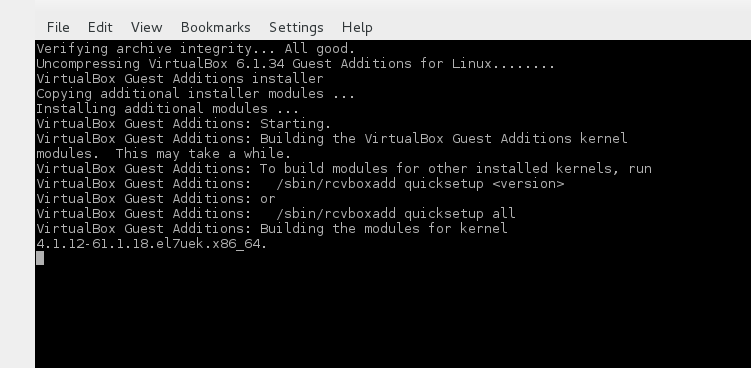This screenshot has height=368, width=751.
Task: Click the kernel version '4.1.12-61.1.18.el7uek.x86_64' text
Action: pos(151,244)
